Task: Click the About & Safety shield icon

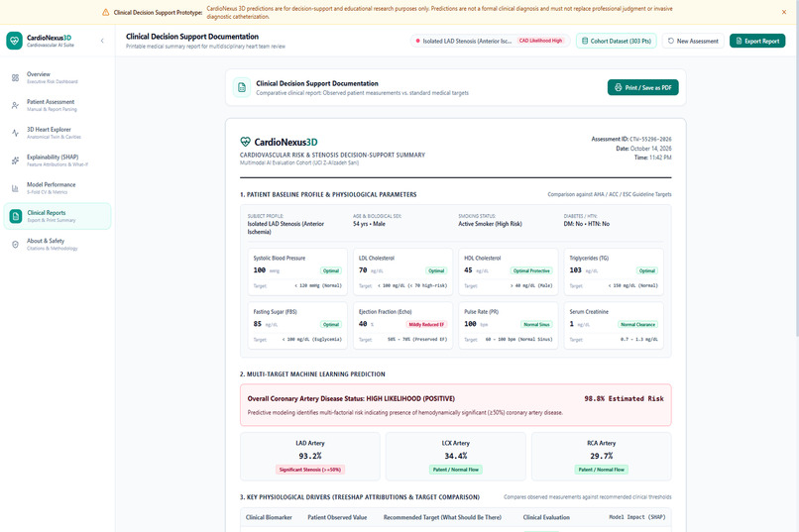Action: tap(15, 245)
